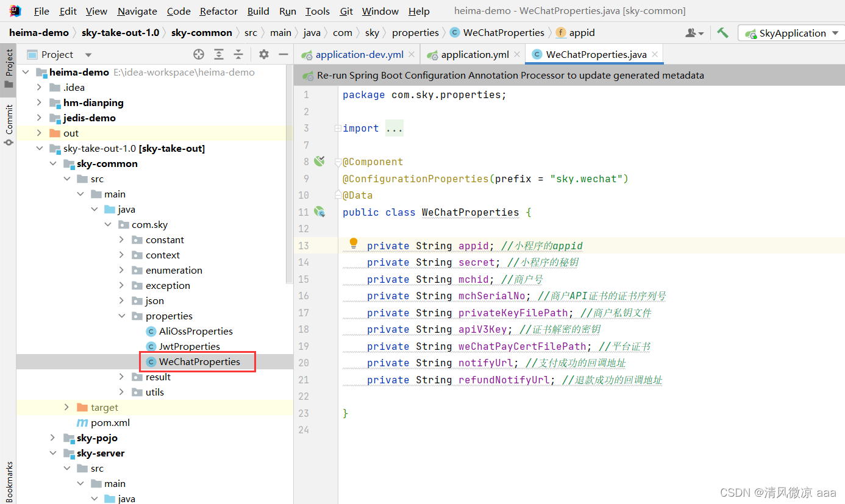Viewport: 845px width, 504px height.
Task: Click the Project panel vertical scrollbar
Action: point(290,174)
